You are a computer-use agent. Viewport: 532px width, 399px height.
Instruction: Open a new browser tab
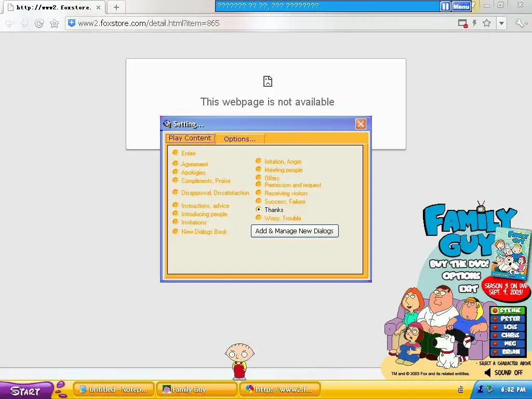point(116,7)
